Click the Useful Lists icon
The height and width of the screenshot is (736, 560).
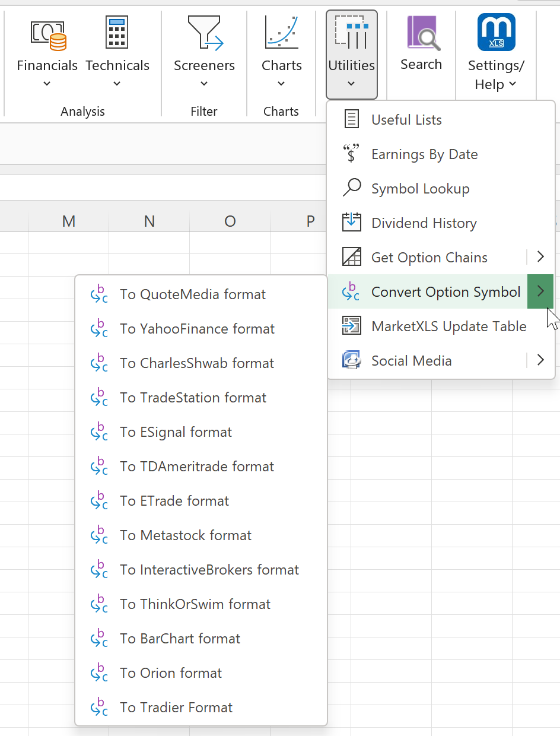(352, 119)
